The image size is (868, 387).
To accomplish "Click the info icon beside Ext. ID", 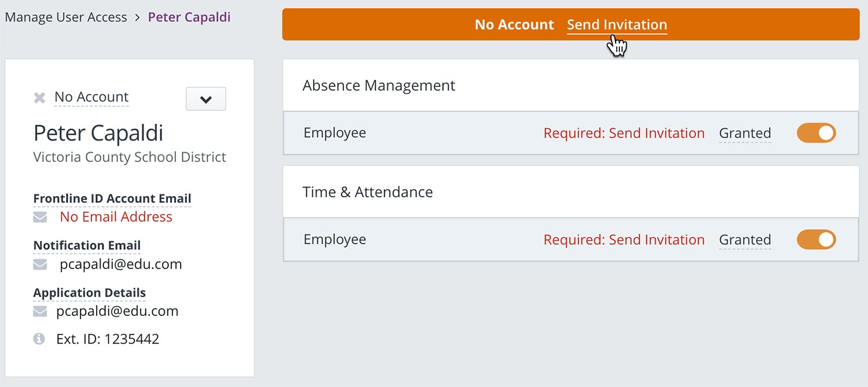I will [x=39, y=339].
